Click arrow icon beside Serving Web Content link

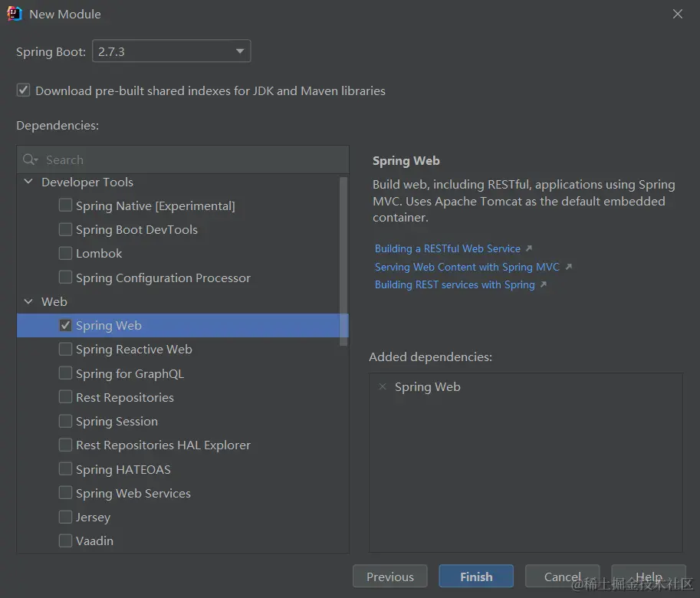(568, 267)
